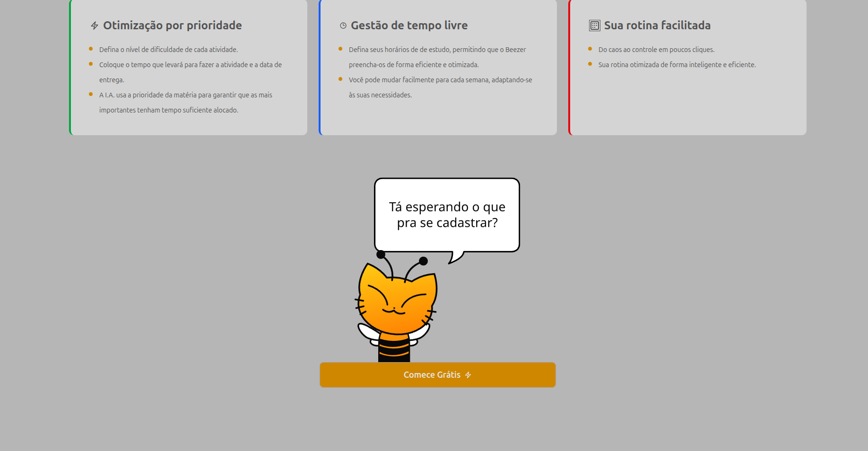Click the clock icon beside Gestão de tempo livre
This screenshot has width=868, height=451.
pos(343,26)
